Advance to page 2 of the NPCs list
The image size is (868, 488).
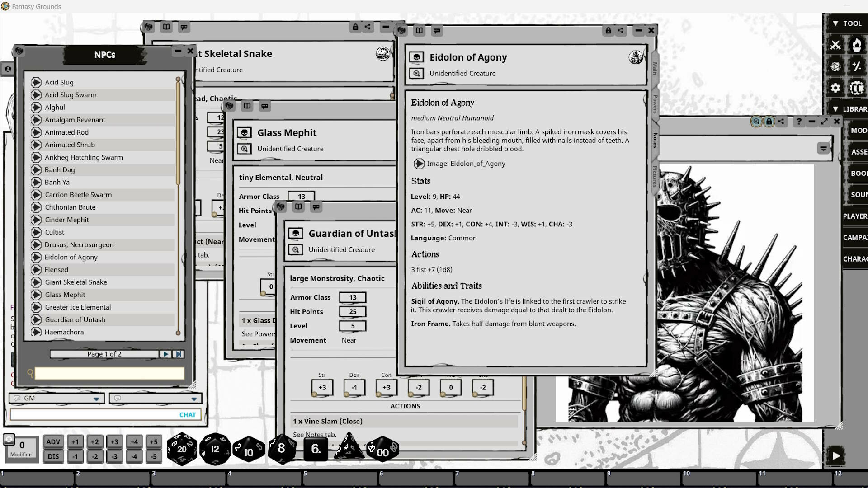pos(165,354)
